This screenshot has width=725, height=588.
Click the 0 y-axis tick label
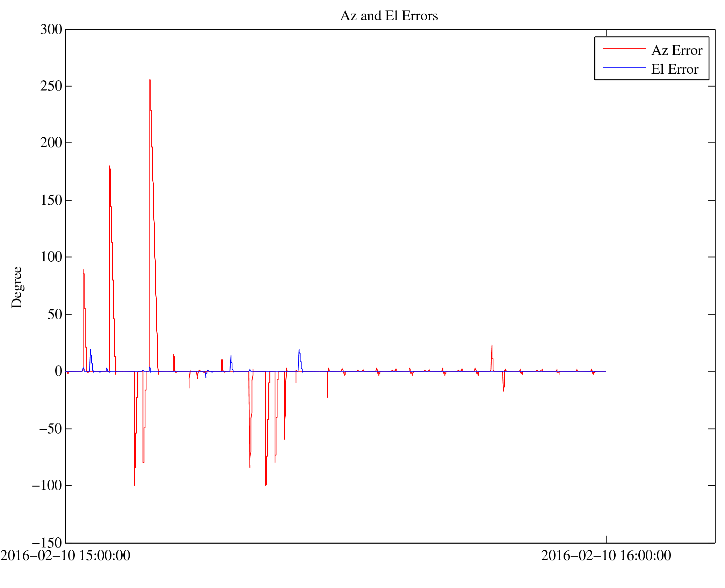58,371
